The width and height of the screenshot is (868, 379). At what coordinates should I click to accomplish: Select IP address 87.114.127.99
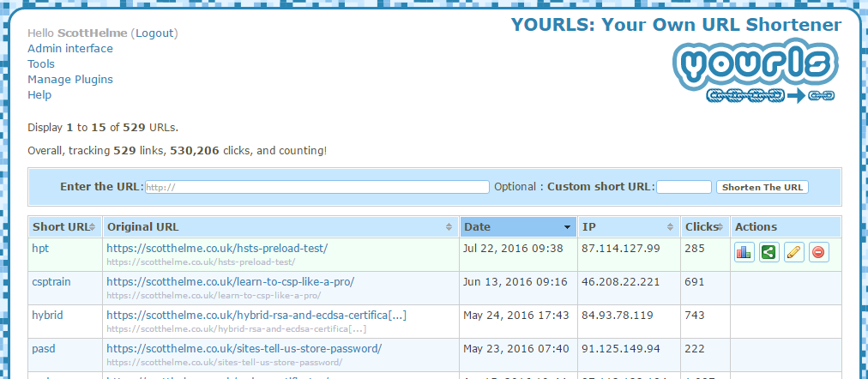point(621,249)
